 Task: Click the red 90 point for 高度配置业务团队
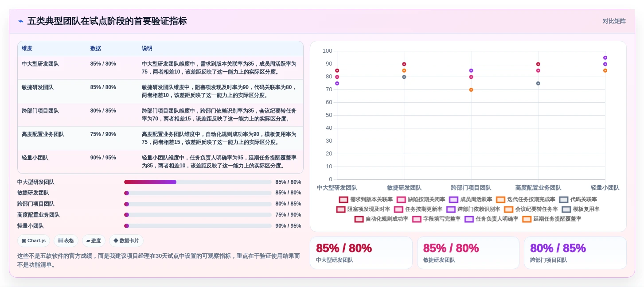tap(538, 64)
